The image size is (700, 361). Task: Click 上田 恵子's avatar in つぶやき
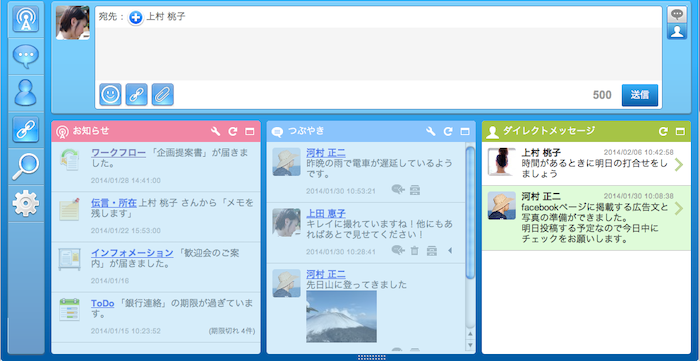click(287, 222)
